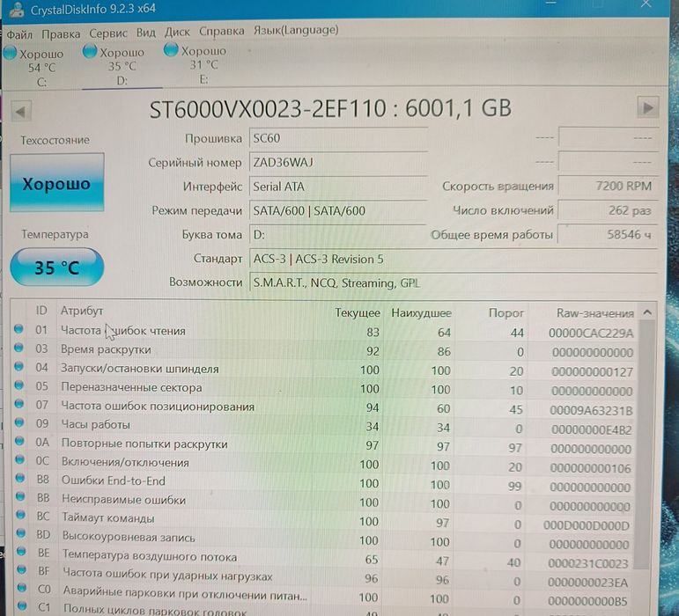Click status dot of row C0 Аварийные парковки
679x616 pixels.
pyautogui.click(x=22, y=588)
